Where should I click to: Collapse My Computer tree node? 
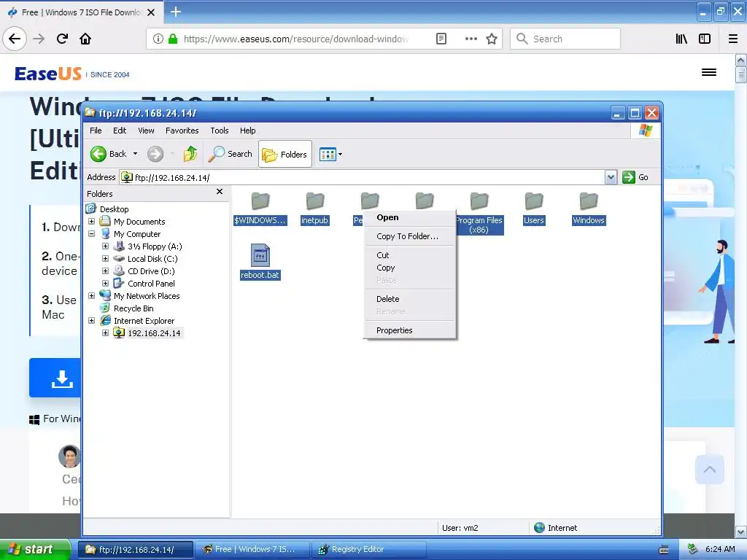pos(91,234)
